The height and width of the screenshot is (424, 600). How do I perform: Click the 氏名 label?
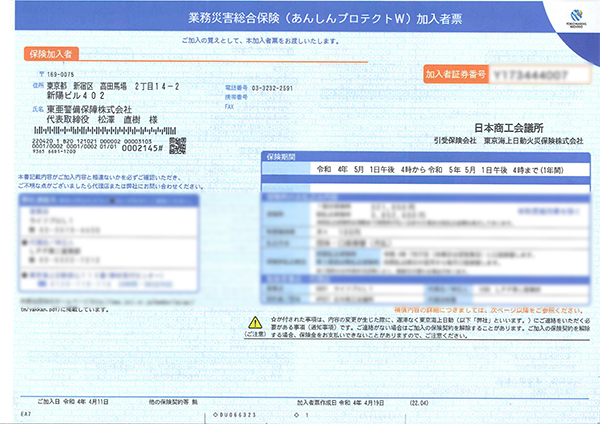click(x=38, y=109)
